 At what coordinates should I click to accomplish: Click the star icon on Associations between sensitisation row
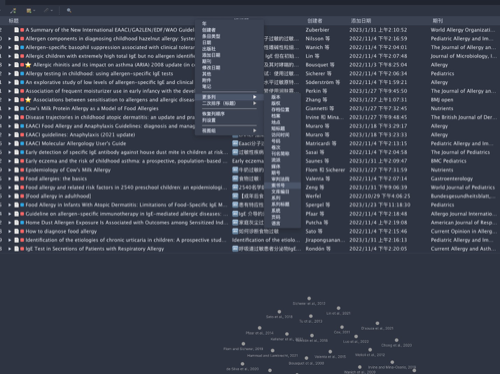click(28, 100)
